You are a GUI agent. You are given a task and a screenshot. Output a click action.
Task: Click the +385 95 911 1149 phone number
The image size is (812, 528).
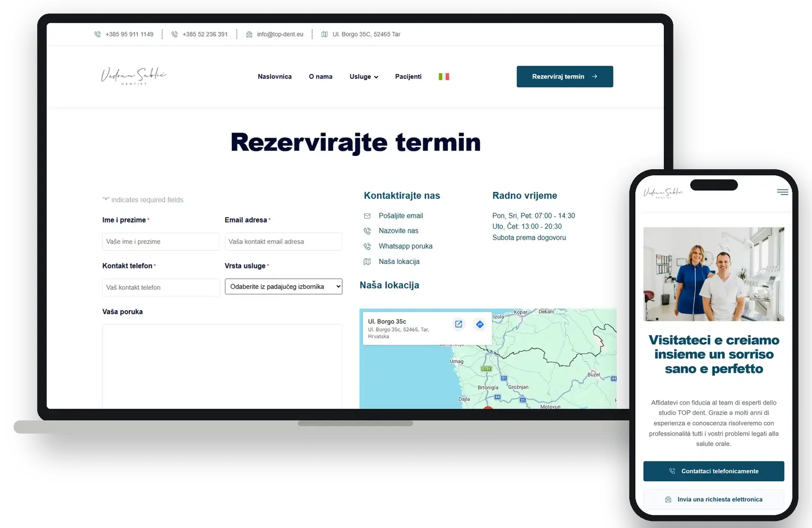129,35
